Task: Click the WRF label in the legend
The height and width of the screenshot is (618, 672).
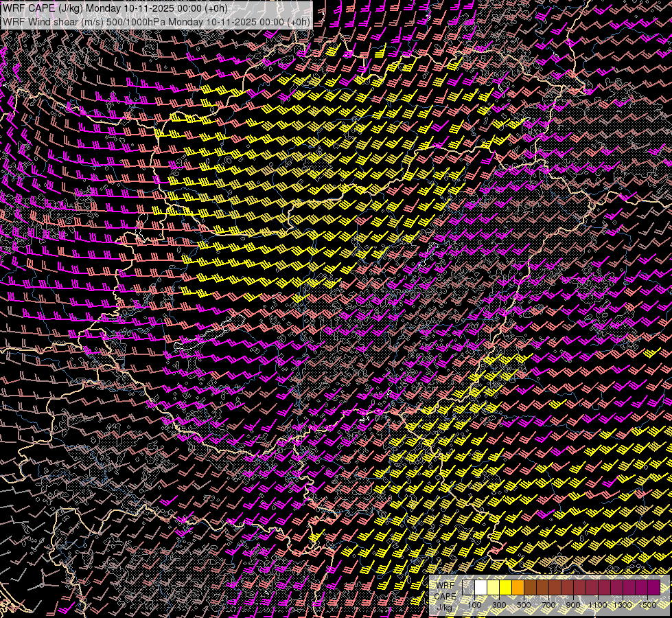Action: click(445, 586)
